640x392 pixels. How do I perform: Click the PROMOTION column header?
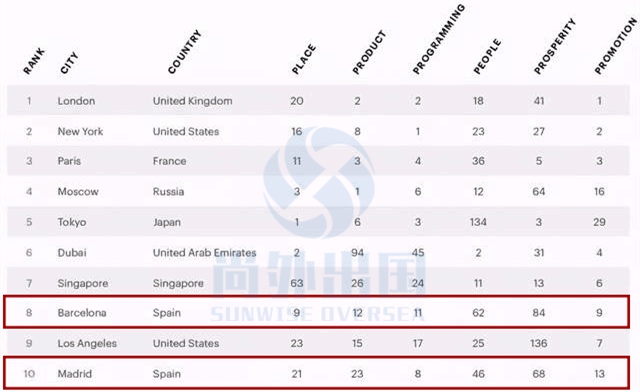click(x=616, y=47)
